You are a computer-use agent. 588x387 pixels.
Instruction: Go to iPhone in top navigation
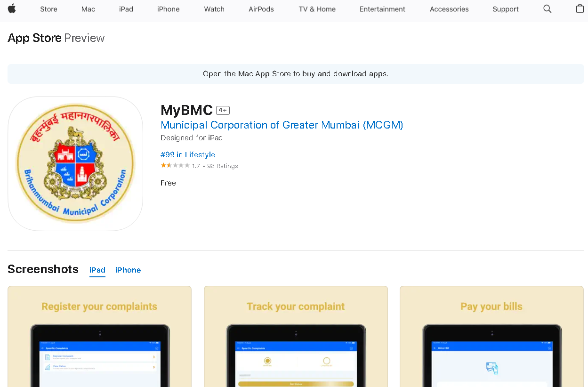coord(168,9)
